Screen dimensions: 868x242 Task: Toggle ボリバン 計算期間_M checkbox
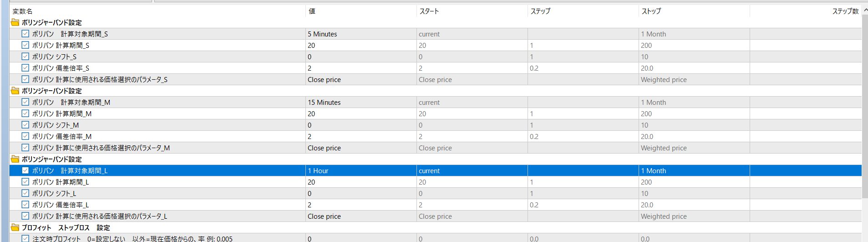(25, 113)
